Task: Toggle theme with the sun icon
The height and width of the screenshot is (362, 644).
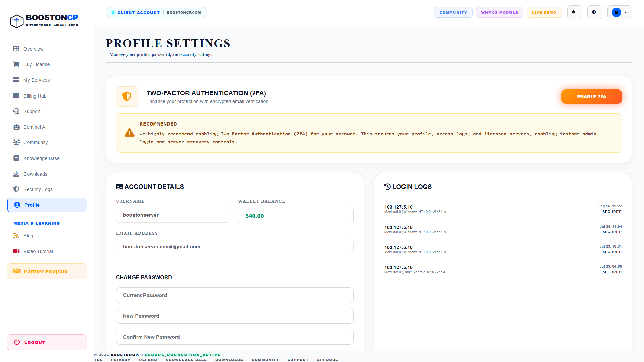Action: click(594, 12)
